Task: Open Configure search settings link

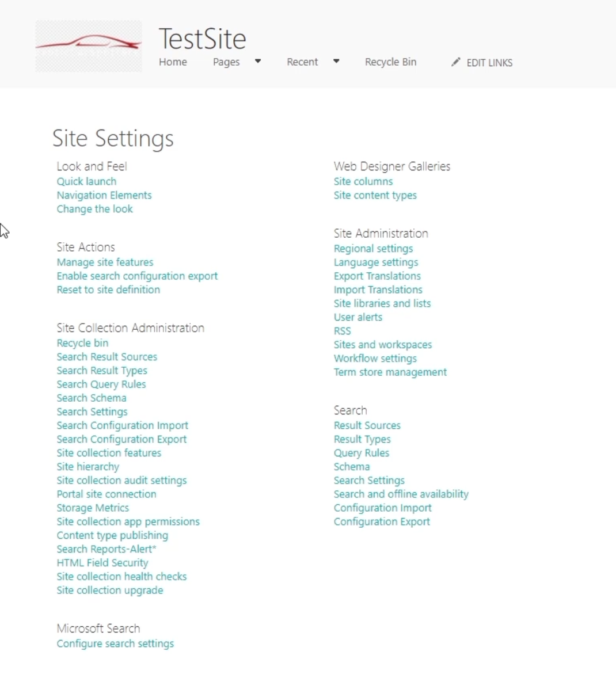Action: 115,644
